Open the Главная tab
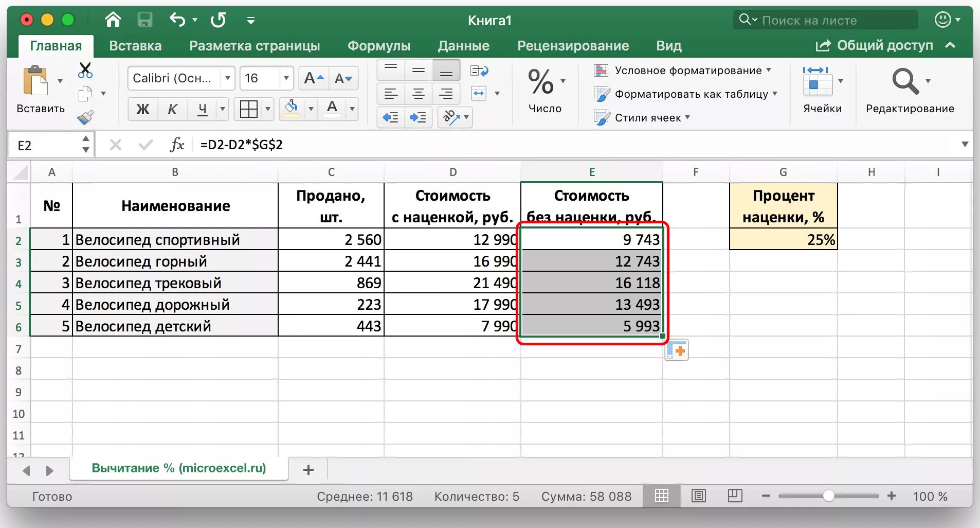This screenshot has width=980, height=528. (56, 46)
